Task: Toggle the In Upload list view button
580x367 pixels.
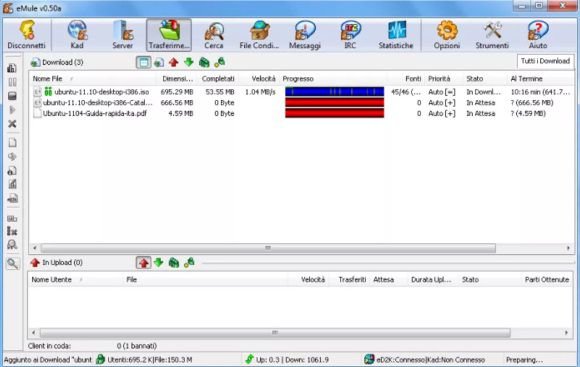Action: coord(144,263)
